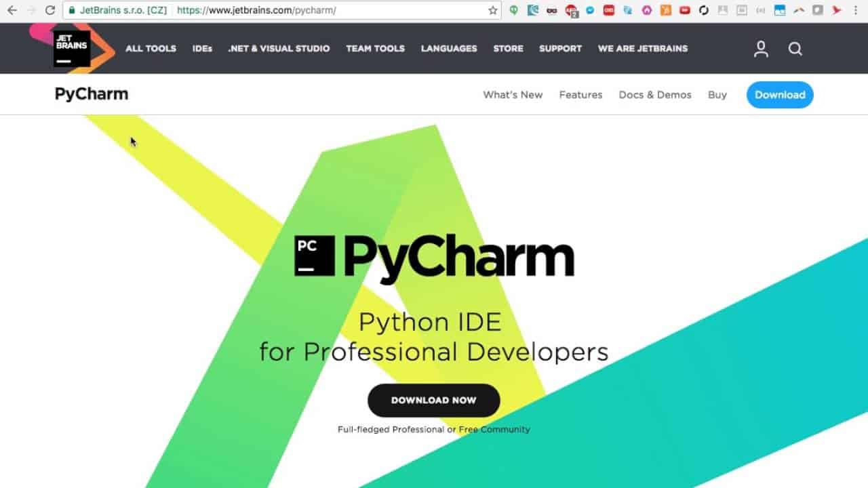Screen dimensions: 868x488
Task: Open the red extension with badge 2
Action: coord(572,11)
